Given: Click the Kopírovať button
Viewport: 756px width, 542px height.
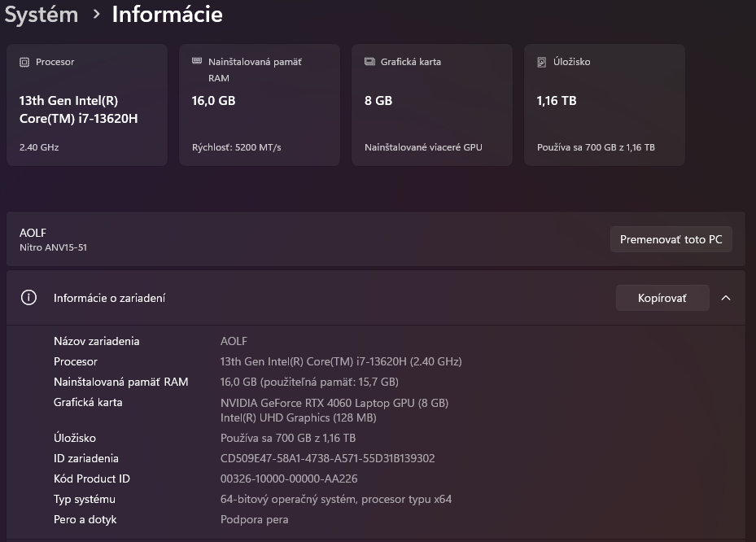Looking at the screenshot, I should [x=662, y=298].
